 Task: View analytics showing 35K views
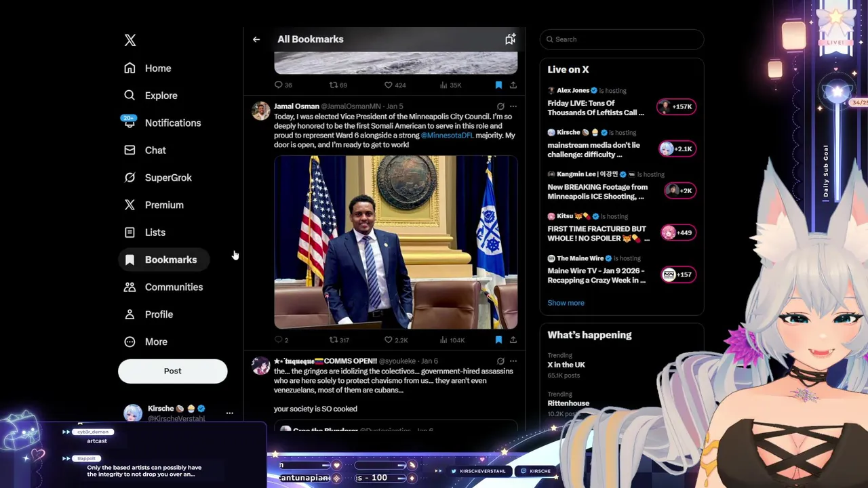point(450,85)
